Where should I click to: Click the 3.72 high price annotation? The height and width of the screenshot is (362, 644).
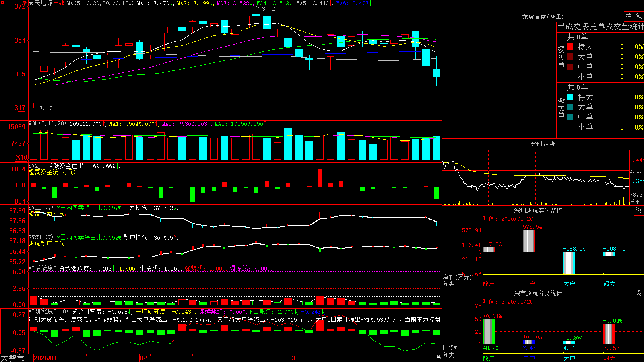tap(268, 9)
